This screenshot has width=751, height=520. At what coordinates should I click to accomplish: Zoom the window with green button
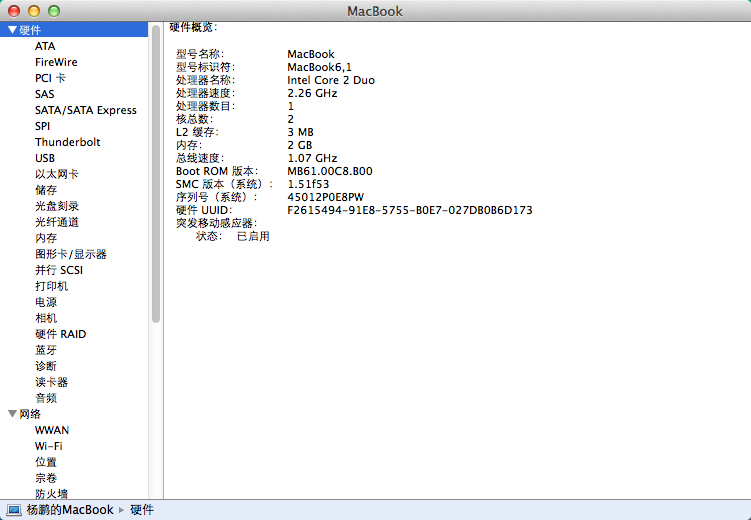[x=54, y=11]
